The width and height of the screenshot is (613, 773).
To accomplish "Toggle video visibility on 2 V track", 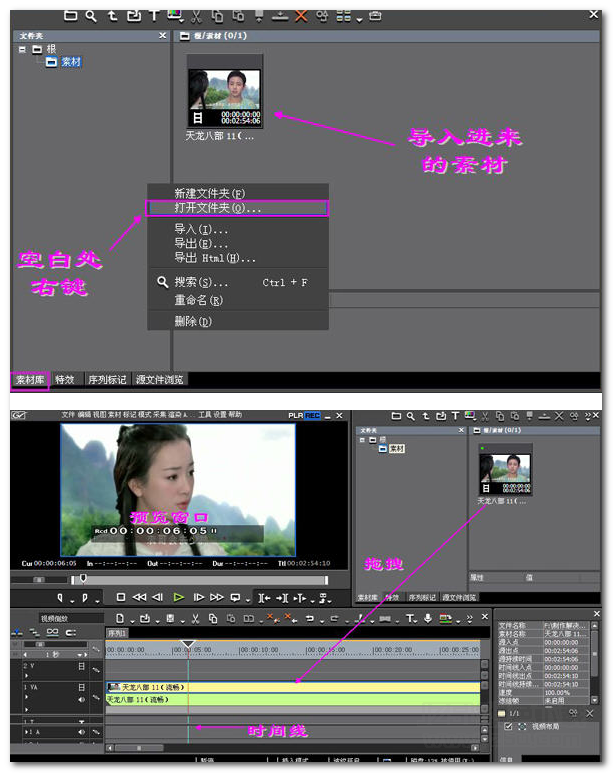I will point(82,666).
